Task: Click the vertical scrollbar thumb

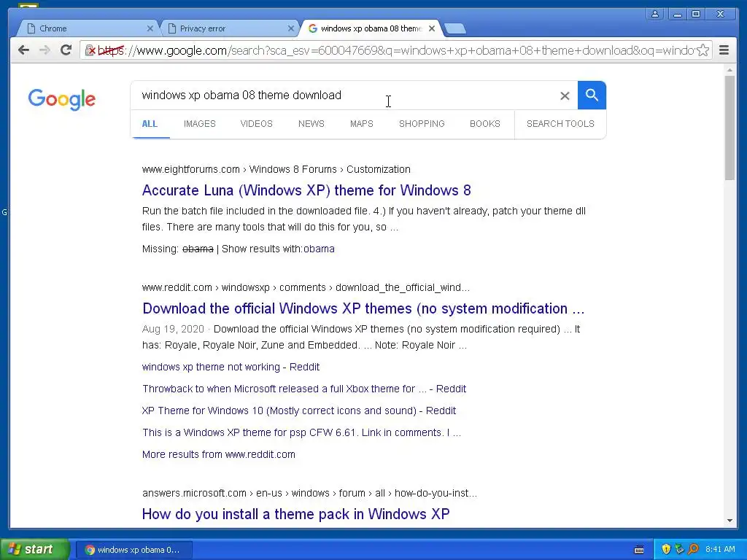Action: point(729,128)
